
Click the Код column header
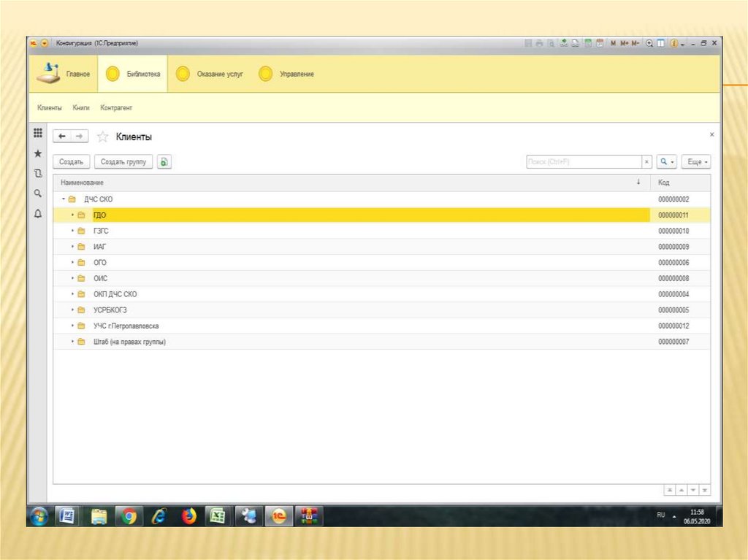[x=680, y=183]
